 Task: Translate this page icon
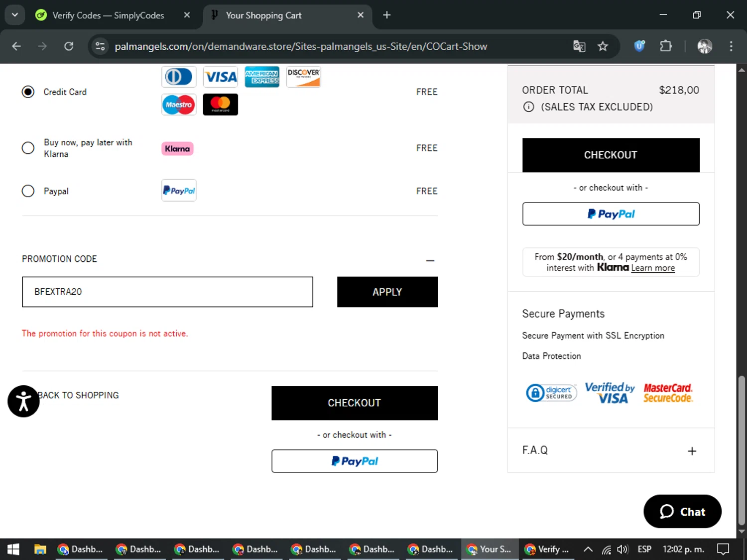click(579, 46)
